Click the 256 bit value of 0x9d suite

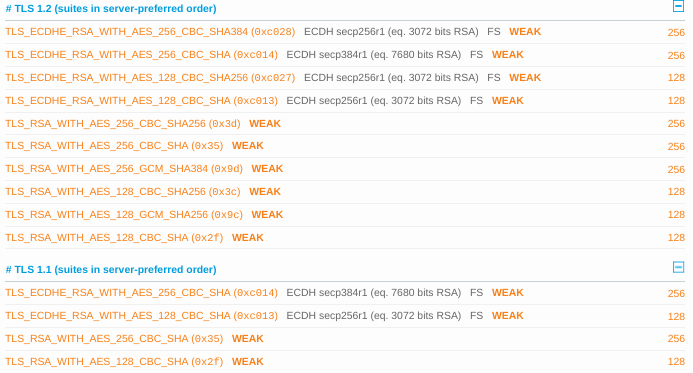676,169
